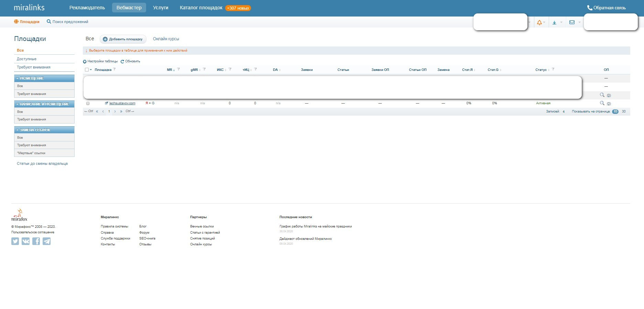Go to the previous page with single-left arrow

[x=103, y=111]
